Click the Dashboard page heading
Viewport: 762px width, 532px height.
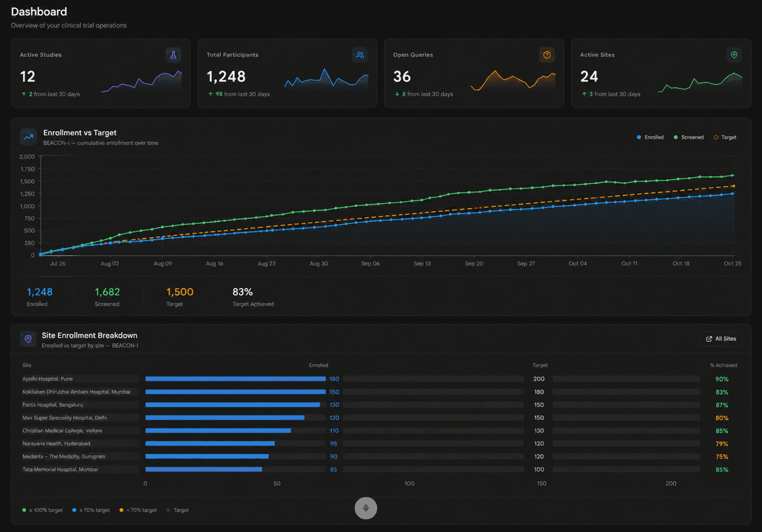coord(39,12)
